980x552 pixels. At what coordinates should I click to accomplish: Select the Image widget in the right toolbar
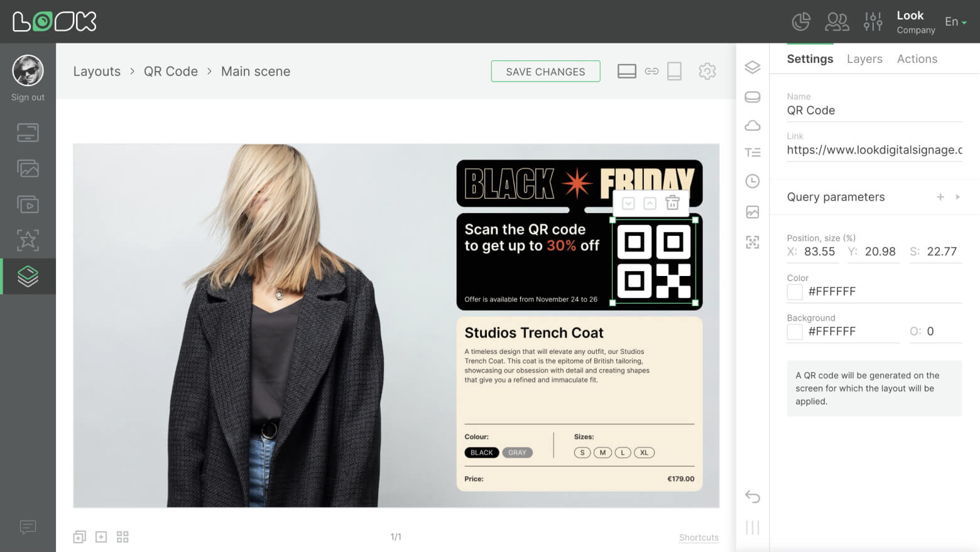752,212
